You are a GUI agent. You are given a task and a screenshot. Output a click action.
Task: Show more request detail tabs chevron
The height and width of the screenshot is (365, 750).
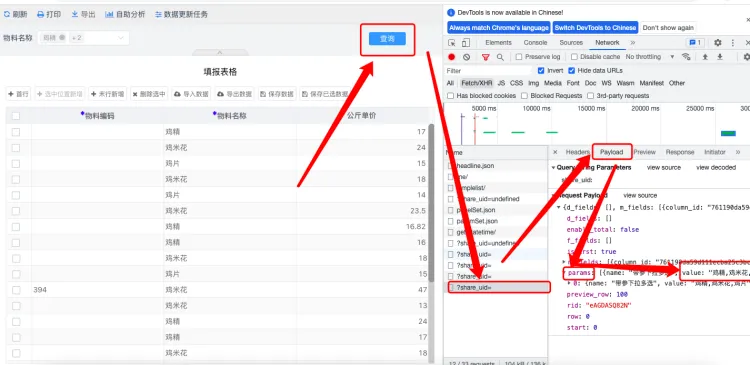click(x=738, y=152)
